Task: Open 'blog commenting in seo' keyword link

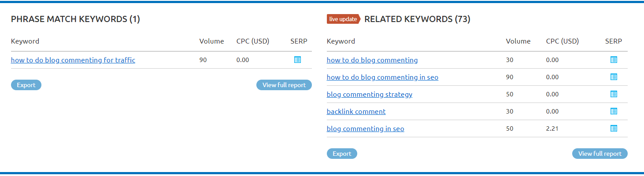Action: (x=365, y=128)
